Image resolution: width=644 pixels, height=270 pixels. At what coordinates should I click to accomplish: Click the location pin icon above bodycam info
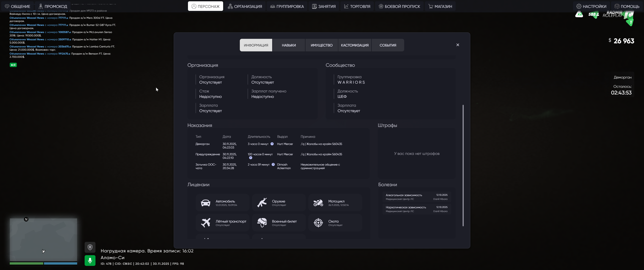[90, 247]
